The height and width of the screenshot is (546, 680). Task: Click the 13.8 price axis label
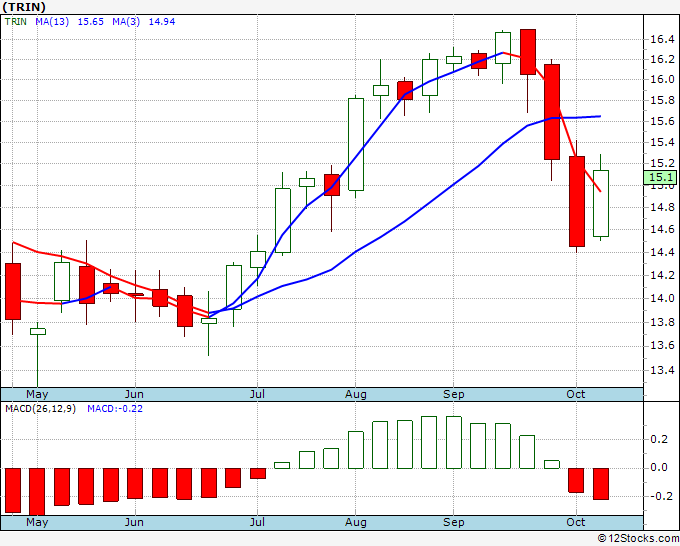[x=662, y=322]
